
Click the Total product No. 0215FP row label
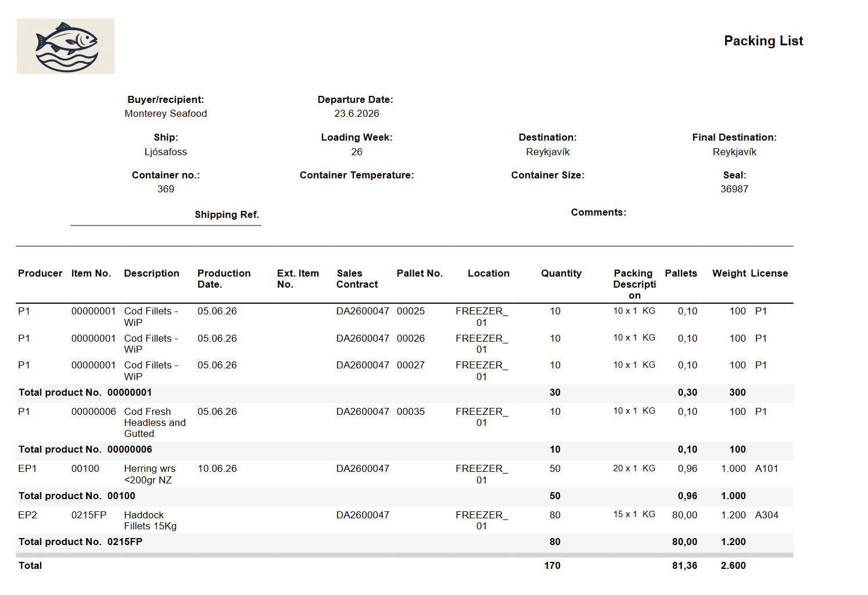[x=80, y=542]
